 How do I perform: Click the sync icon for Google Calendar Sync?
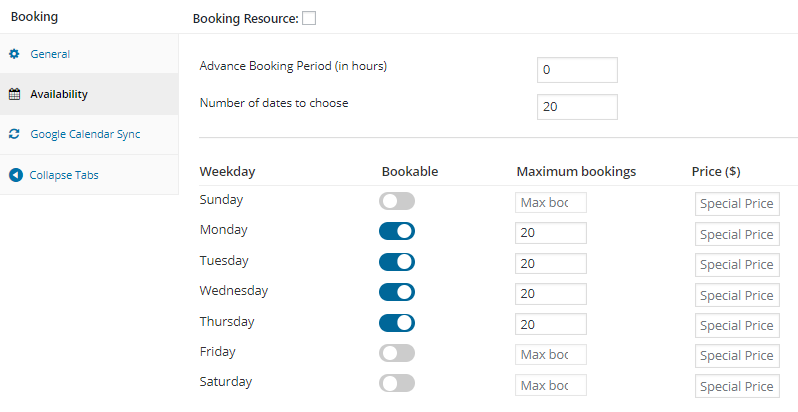[x=15, y=134]
